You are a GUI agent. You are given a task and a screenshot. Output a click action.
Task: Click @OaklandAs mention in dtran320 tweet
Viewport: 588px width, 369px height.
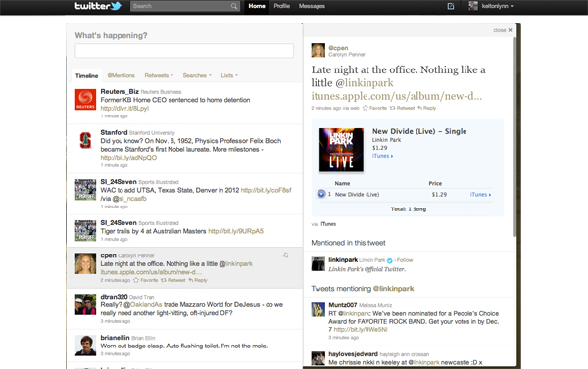click(143, 305)
